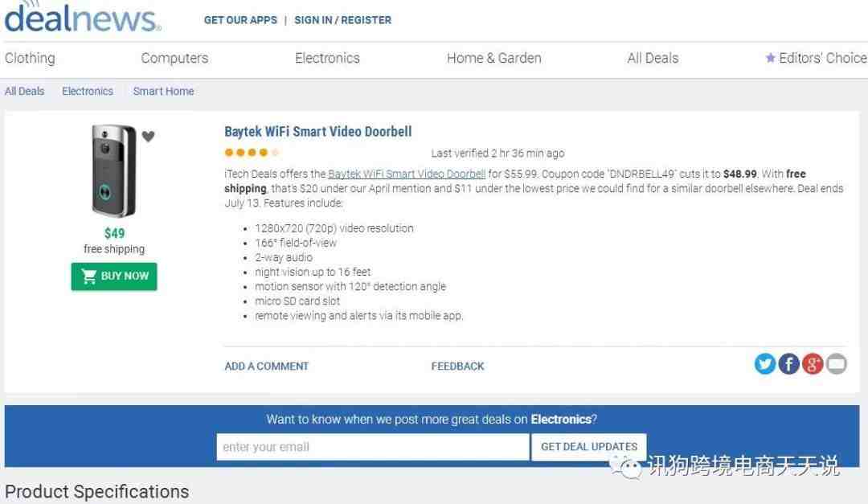Share deal via Twitter icon

tap(764, 364)
